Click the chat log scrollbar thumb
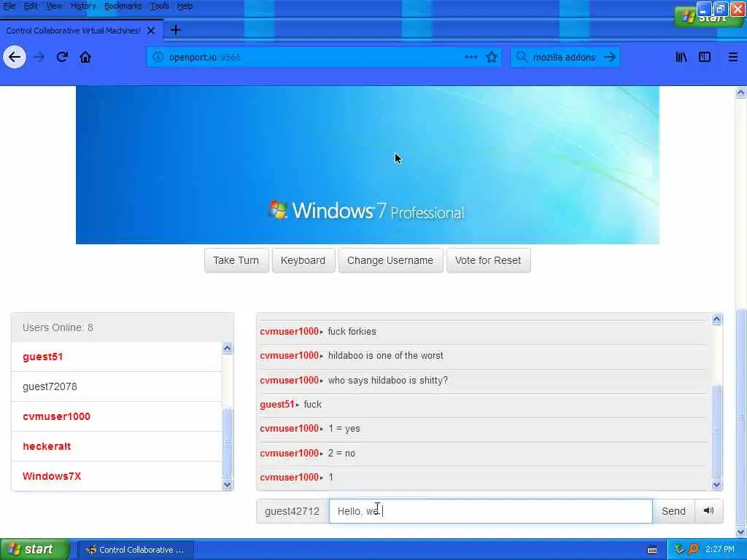 pos(716,430)
